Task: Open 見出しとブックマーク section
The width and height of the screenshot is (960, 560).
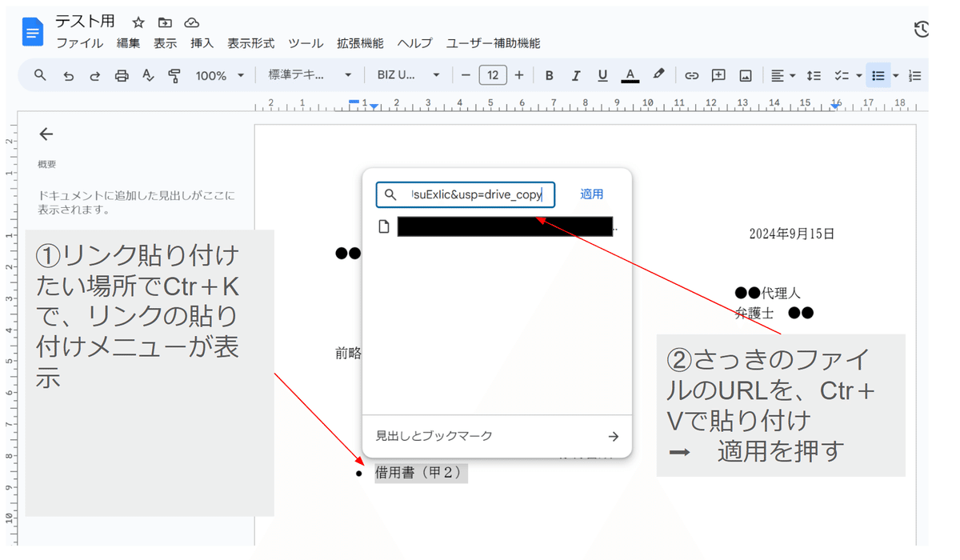Action: [x=497, y=436]
